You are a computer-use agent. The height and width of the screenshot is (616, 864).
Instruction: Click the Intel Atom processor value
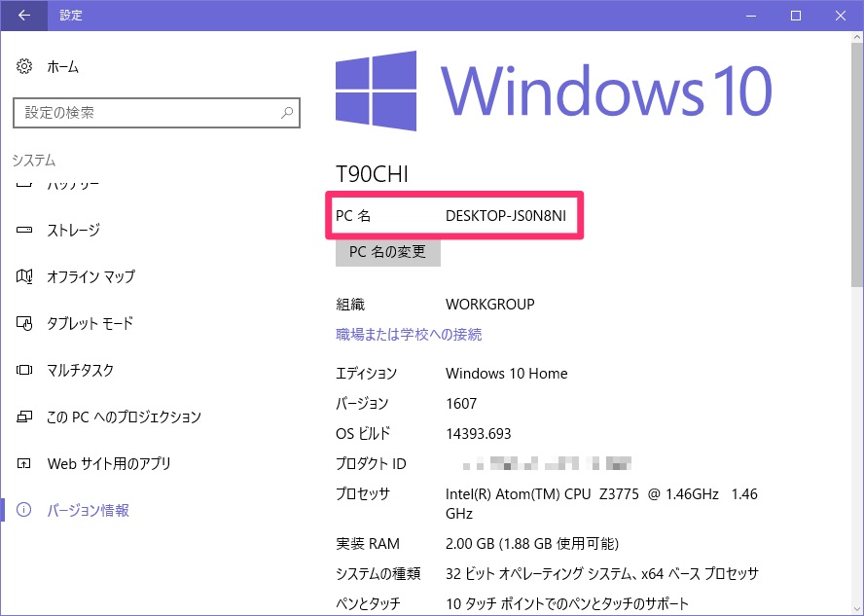pyautogui.click(x=601, y=503)
